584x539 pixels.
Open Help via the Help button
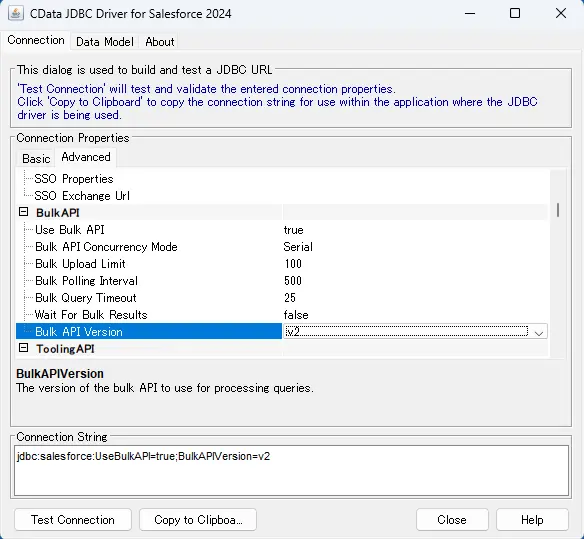[532, 520]
